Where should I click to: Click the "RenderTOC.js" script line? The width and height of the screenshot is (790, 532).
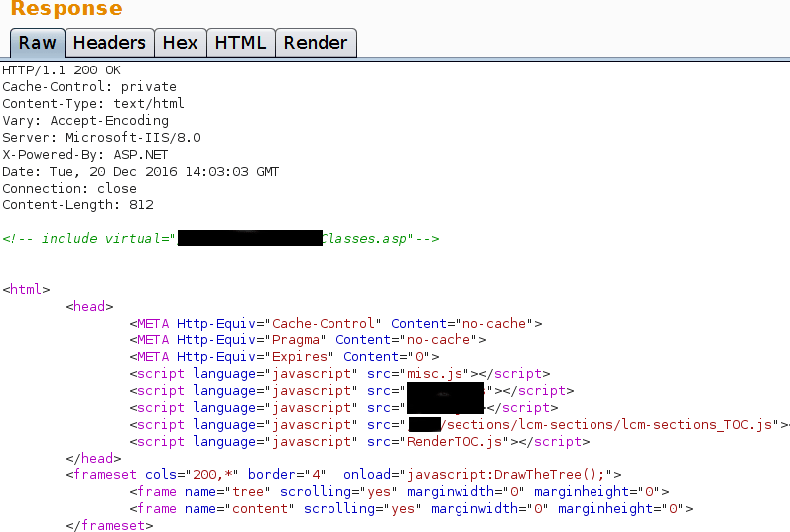[359, 442]
